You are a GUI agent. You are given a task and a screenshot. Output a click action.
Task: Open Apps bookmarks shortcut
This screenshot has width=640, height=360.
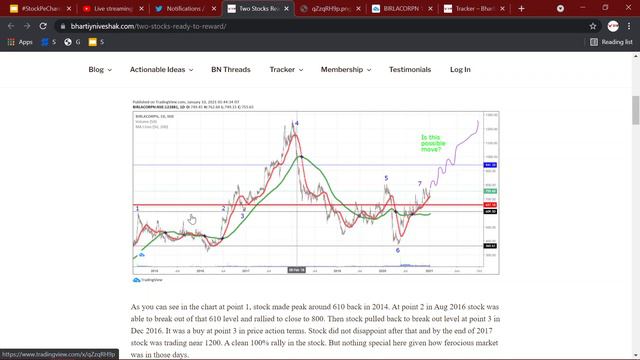[x=20, y=42]
